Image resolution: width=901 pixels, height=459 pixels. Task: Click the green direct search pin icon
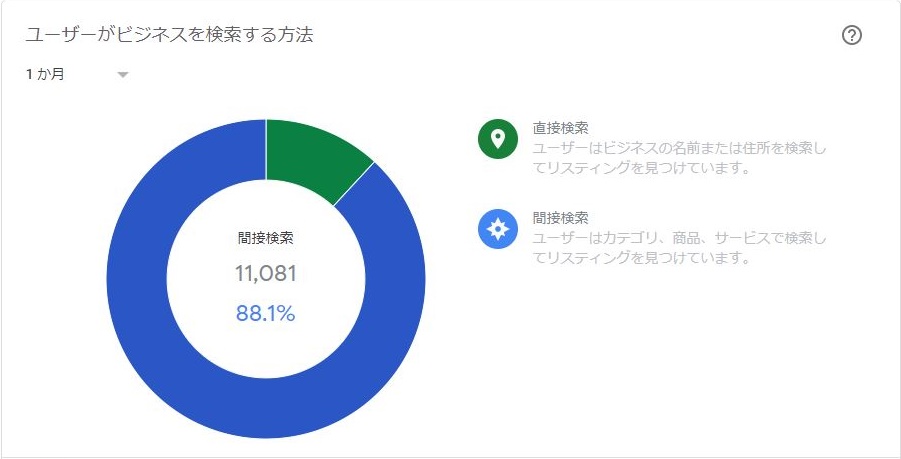tap(498, 140)
